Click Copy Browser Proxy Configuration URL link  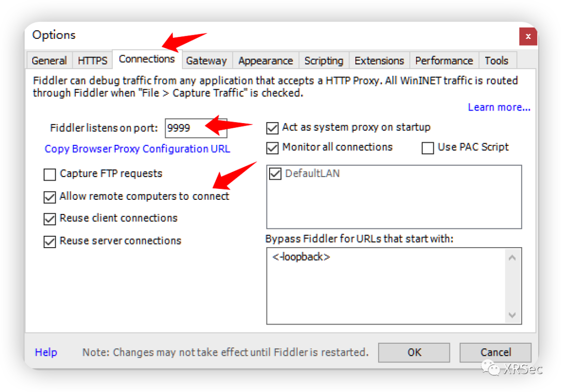point(137,149)
